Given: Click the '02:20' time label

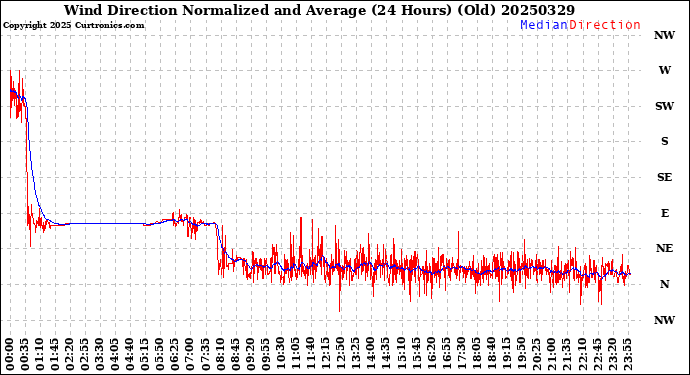Looking at the screenshot, I should pyautogui.click(x=70, y=354).
